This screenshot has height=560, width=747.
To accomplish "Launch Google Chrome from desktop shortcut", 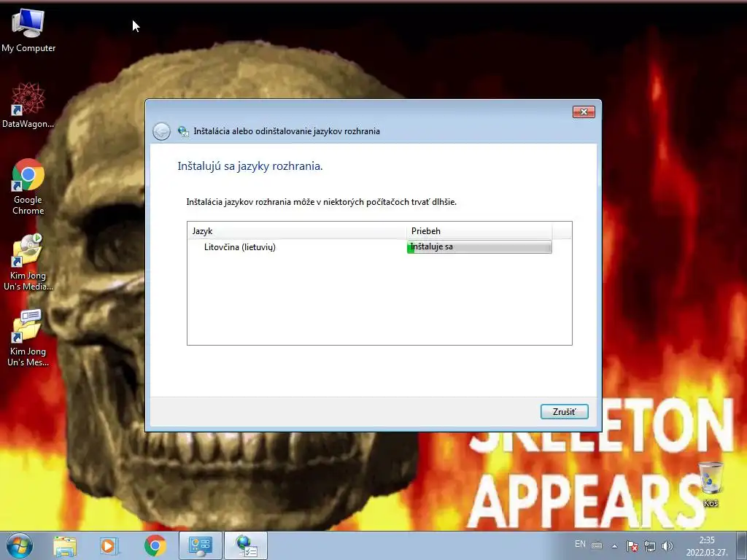I will pyautogui.click(x=28, y=187).
